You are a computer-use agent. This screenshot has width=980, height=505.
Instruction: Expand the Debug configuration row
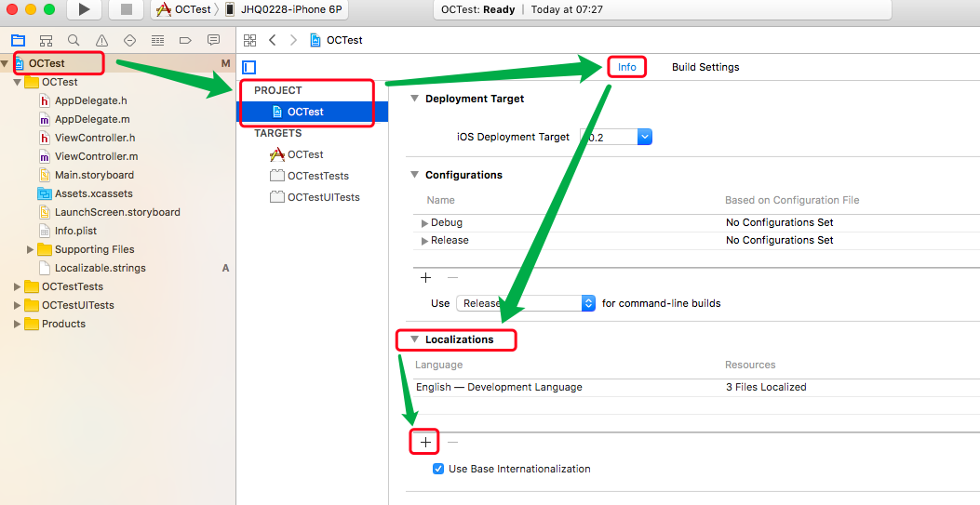point(424,223)
